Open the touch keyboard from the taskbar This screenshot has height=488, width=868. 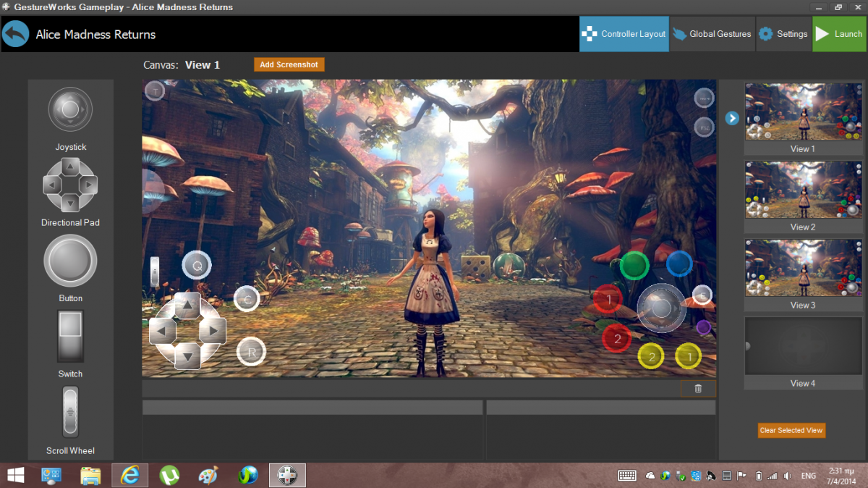point(627,476)
